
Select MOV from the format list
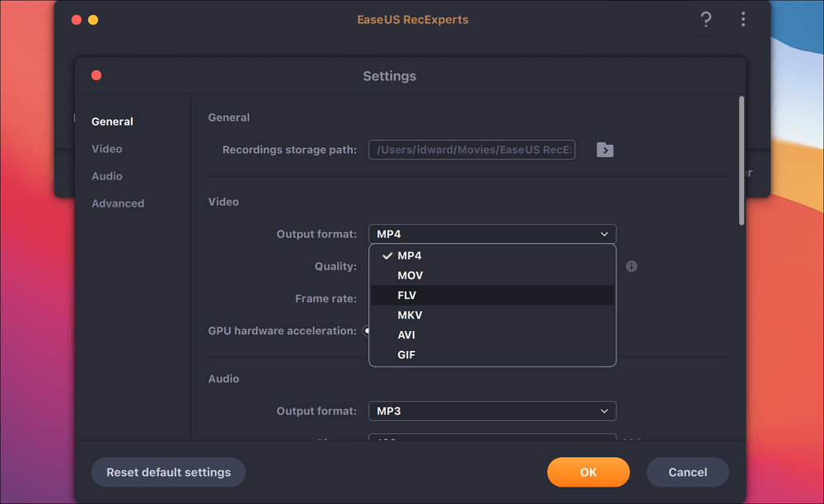(410, 275)
